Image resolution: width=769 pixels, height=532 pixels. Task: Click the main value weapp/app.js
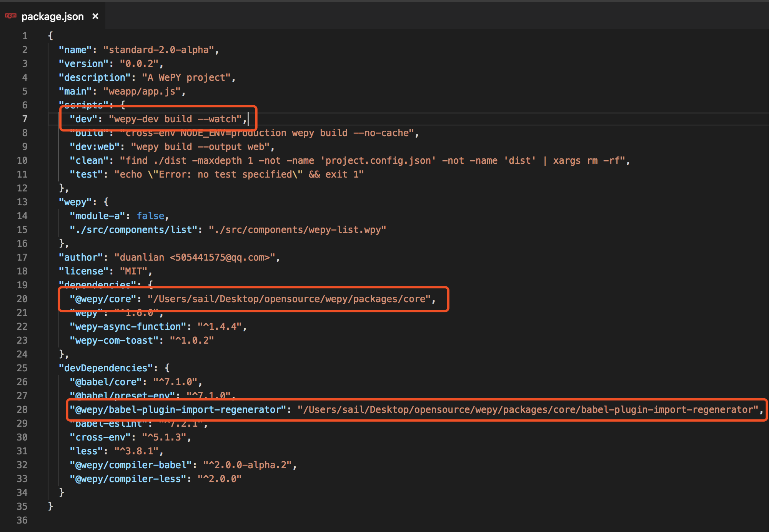(x=143, y=91)
